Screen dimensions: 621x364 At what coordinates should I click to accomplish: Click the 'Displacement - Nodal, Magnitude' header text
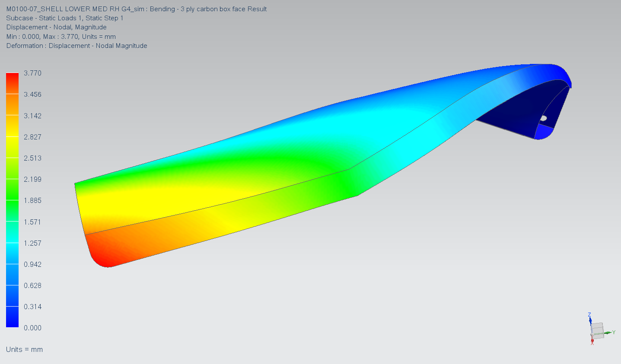click(x=56, y=27)
